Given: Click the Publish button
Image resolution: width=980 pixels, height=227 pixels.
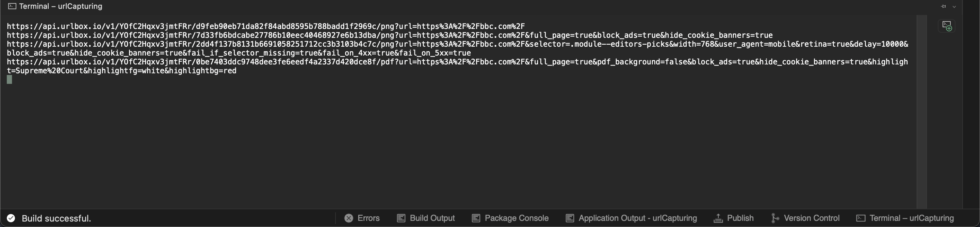Looking at the screenshot, I should [x=740, y=218].
